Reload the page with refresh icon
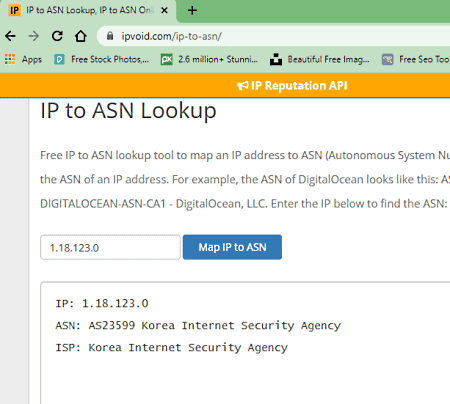The height and width of the screenshot is (404, 450). coord(57,36)
